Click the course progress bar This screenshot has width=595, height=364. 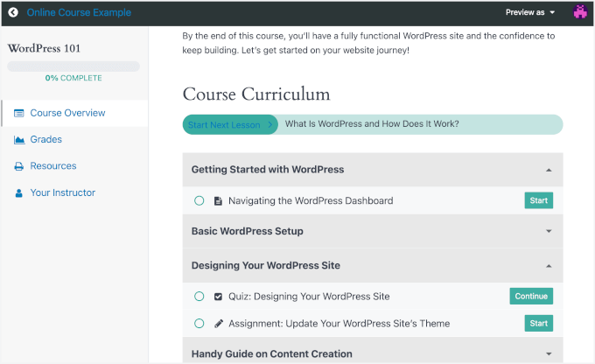point(73,66)
